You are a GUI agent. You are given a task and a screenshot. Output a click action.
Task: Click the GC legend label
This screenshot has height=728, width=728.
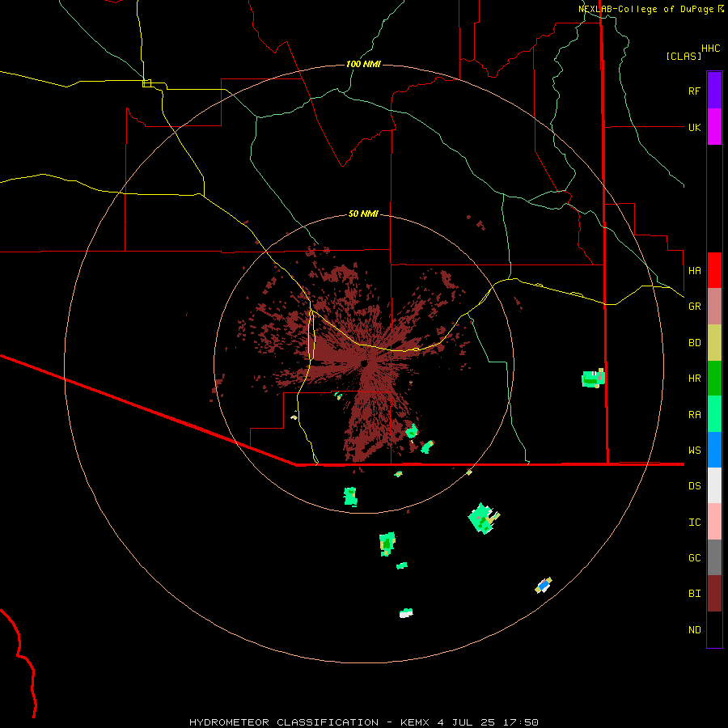point(694,558)
